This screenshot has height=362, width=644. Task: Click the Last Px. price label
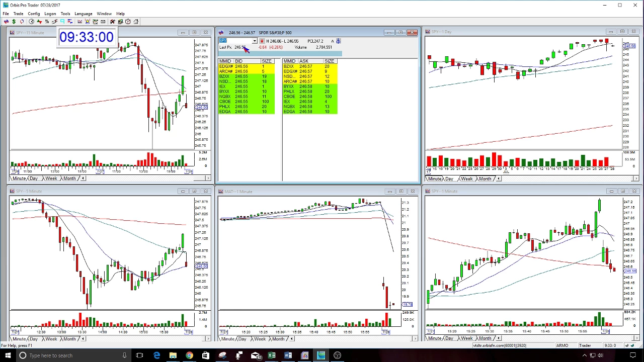(226, 47)
